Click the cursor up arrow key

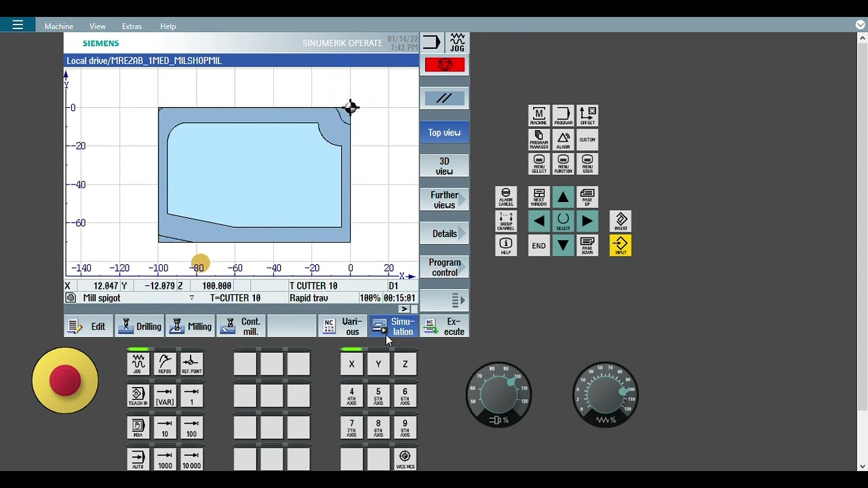pos(563,197)
